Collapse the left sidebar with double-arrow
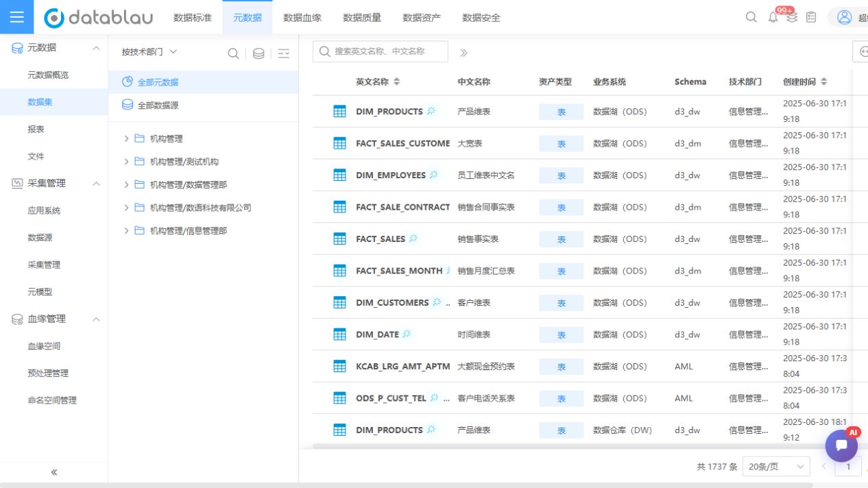 (53, 472)
